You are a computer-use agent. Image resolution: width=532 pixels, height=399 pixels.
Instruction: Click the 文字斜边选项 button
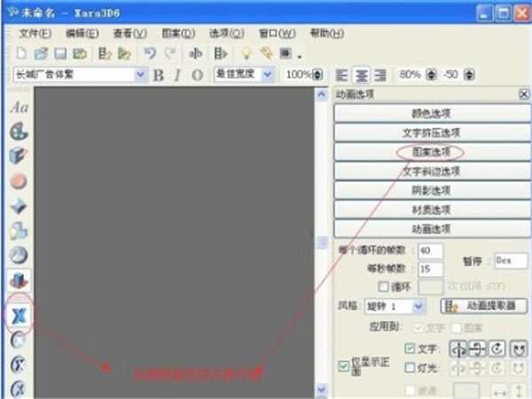(433, 171)
